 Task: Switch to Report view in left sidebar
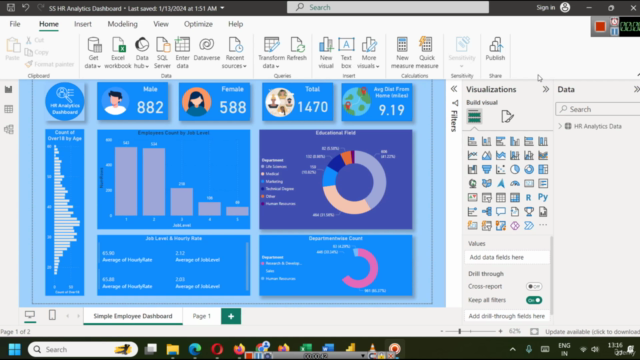(9, 89)
